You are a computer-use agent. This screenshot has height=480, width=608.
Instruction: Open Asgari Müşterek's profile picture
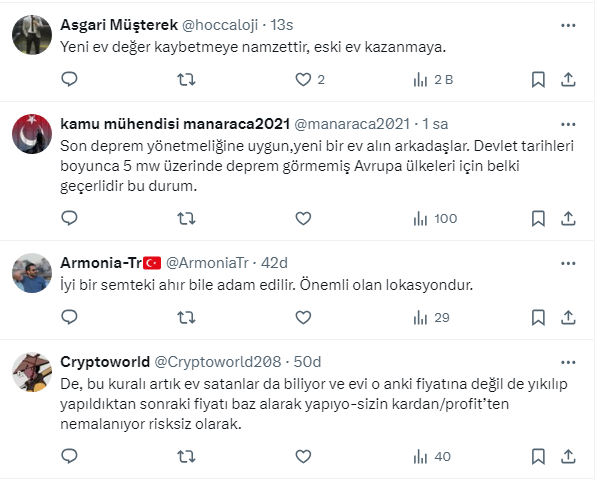32,36
